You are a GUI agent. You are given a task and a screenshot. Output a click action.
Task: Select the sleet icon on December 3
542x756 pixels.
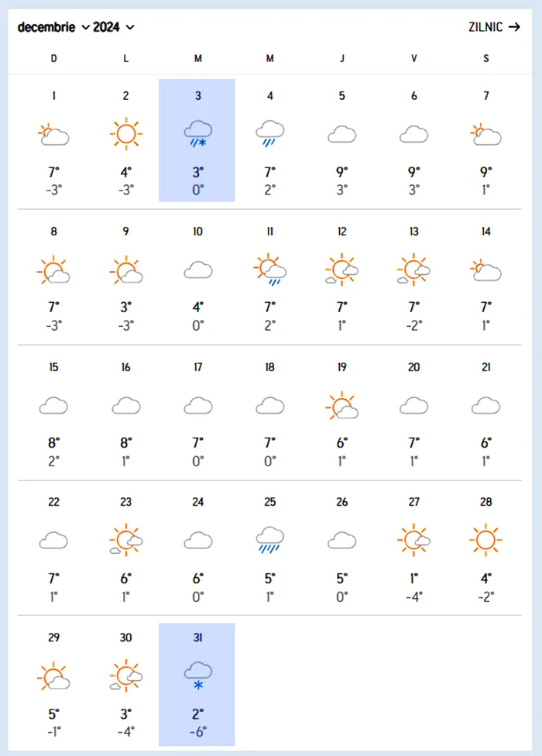(x=197, y=133)
